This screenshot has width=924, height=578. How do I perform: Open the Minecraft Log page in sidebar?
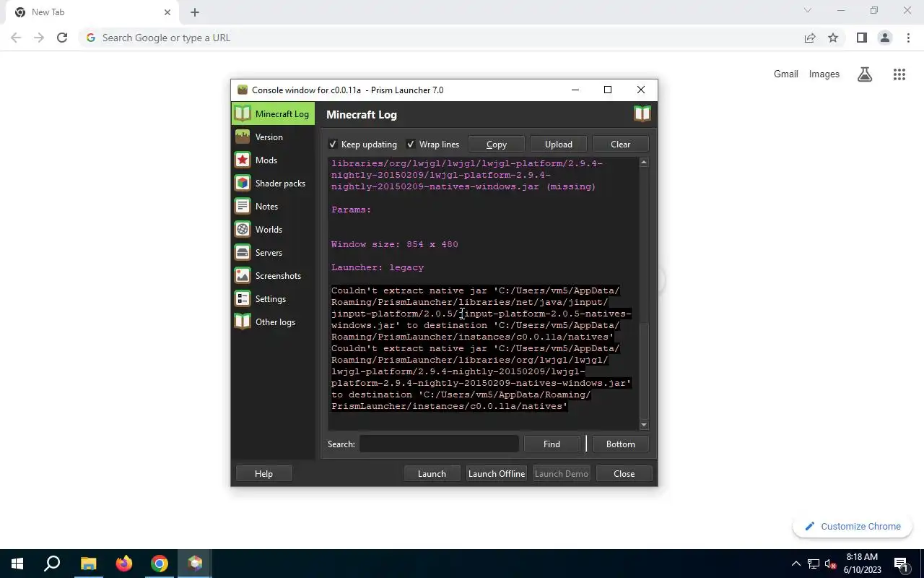click(x=273, y=113)
